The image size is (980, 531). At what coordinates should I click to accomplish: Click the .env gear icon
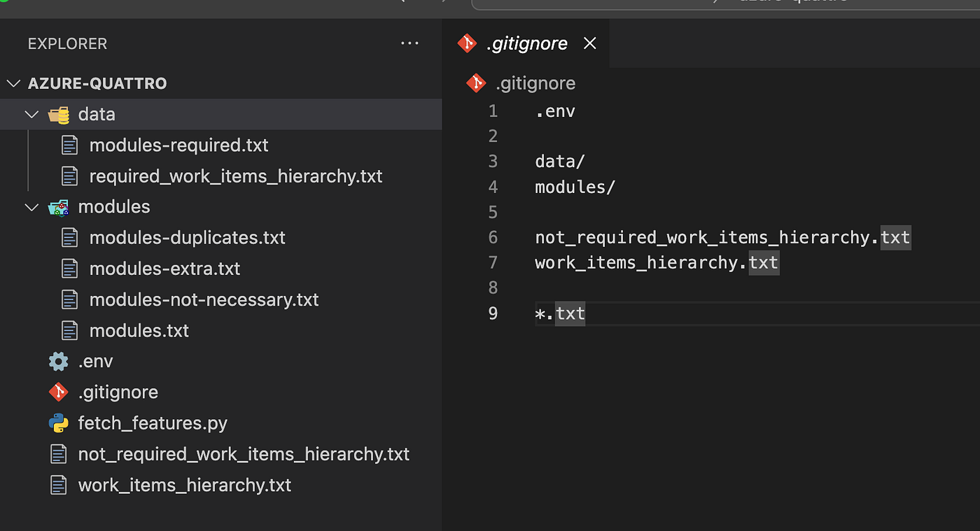tap(59, 362)
